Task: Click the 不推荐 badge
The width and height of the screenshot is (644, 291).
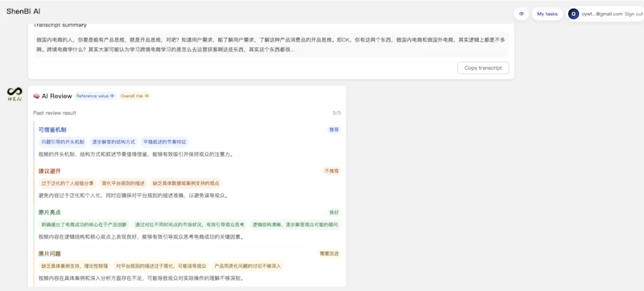Action: 332,171
